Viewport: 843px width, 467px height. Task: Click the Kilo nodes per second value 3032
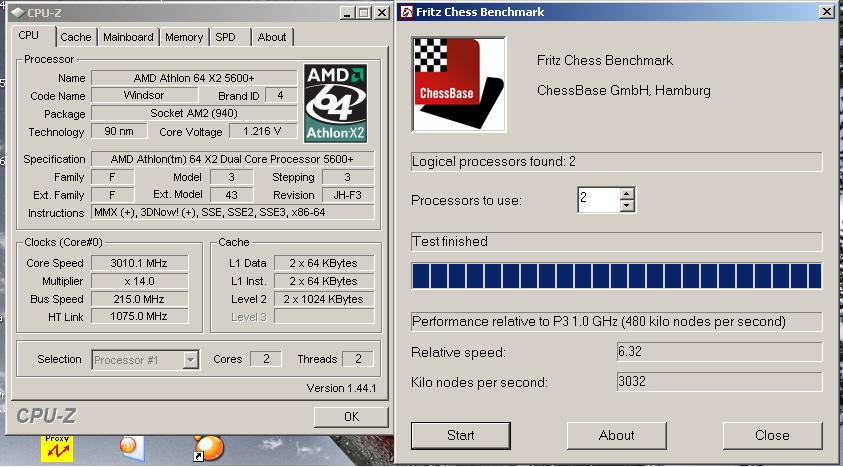point(719,382)
